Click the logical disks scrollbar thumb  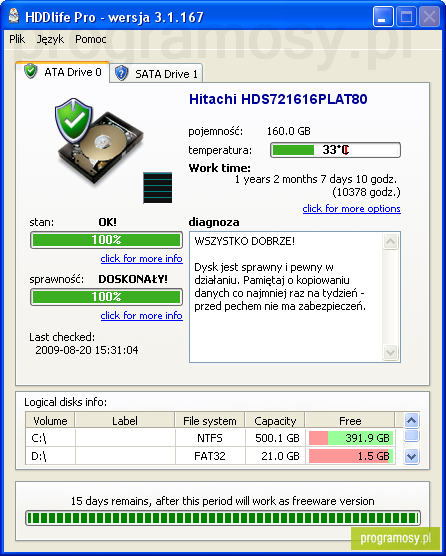click(x=411, y=435)
